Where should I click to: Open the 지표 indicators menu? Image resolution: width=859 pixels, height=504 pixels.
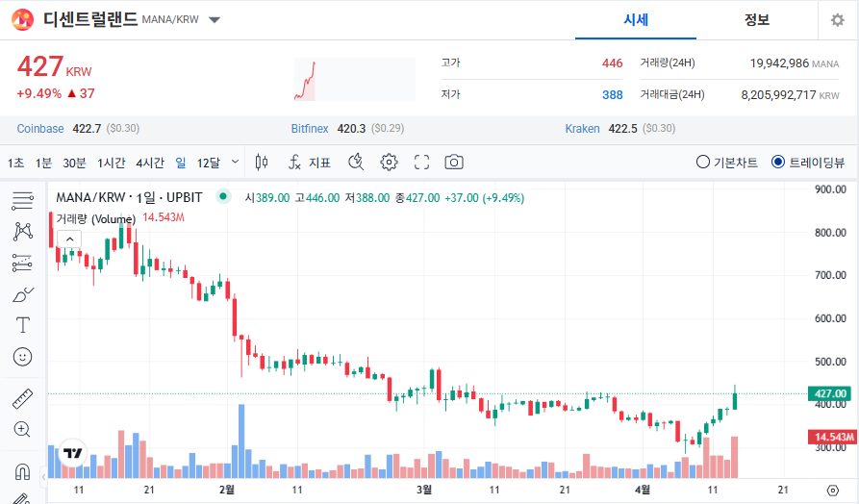(x=310, y=163)
